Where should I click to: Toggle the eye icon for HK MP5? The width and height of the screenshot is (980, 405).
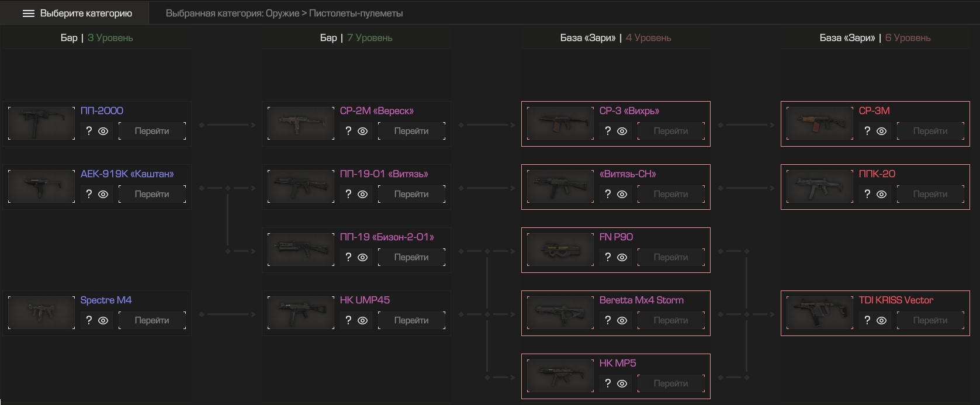click(622, 384)
